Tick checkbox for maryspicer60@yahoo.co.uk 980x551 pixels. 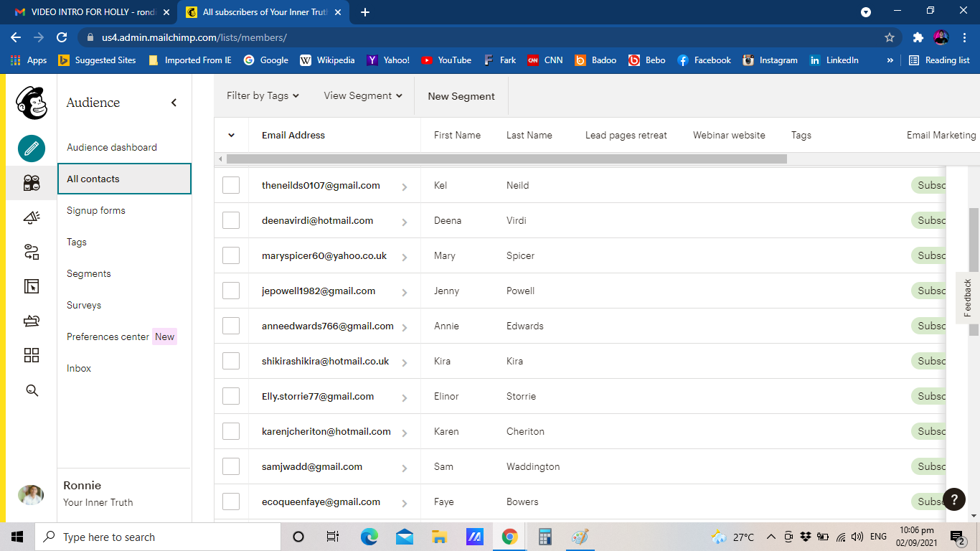[231, 255]
